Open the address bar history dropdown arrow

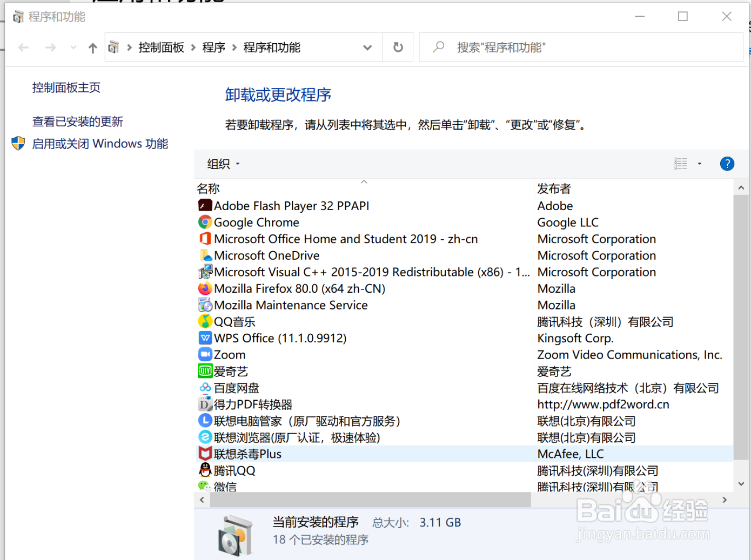tap(367, 47)
